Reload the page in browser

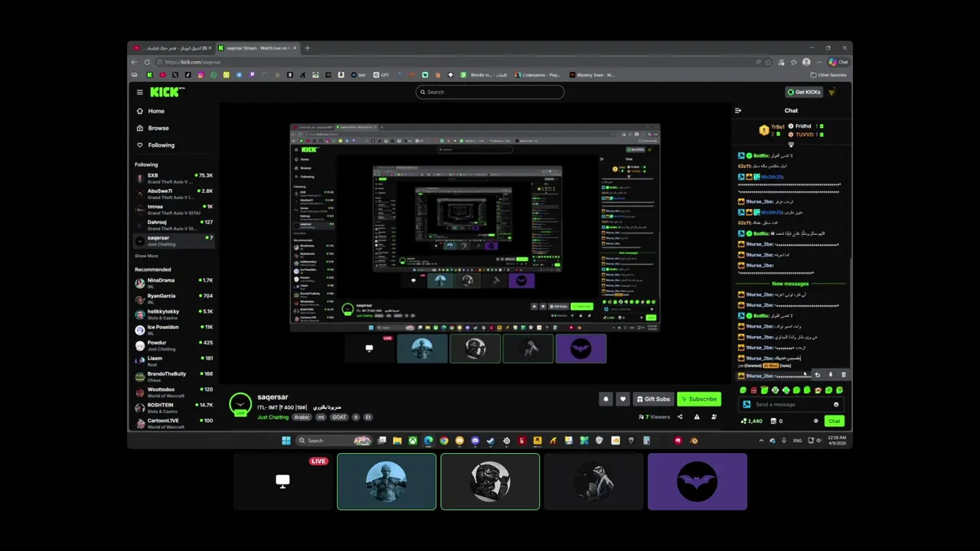[147, 62]
